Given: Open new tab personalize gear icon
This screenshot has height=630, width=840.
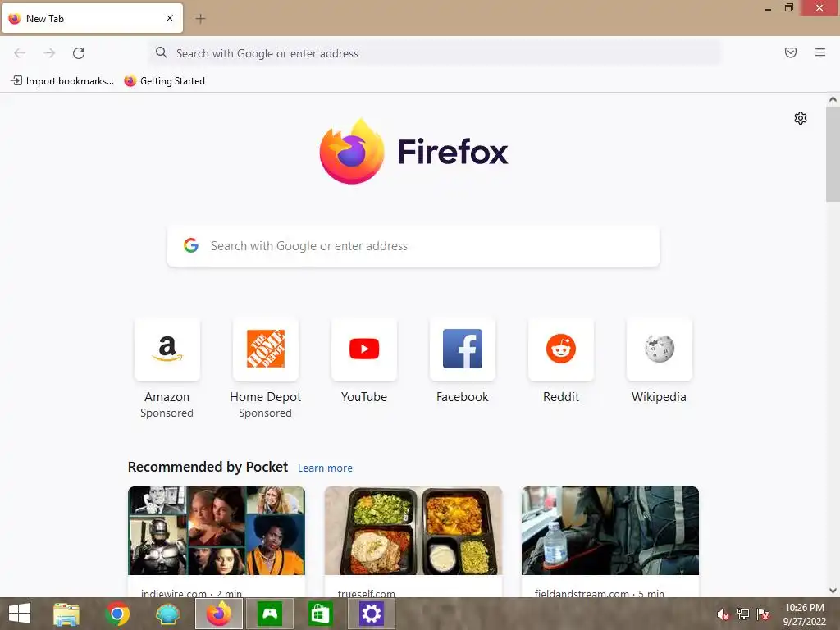Looking at the screenshot, I should tap(801, 118).
